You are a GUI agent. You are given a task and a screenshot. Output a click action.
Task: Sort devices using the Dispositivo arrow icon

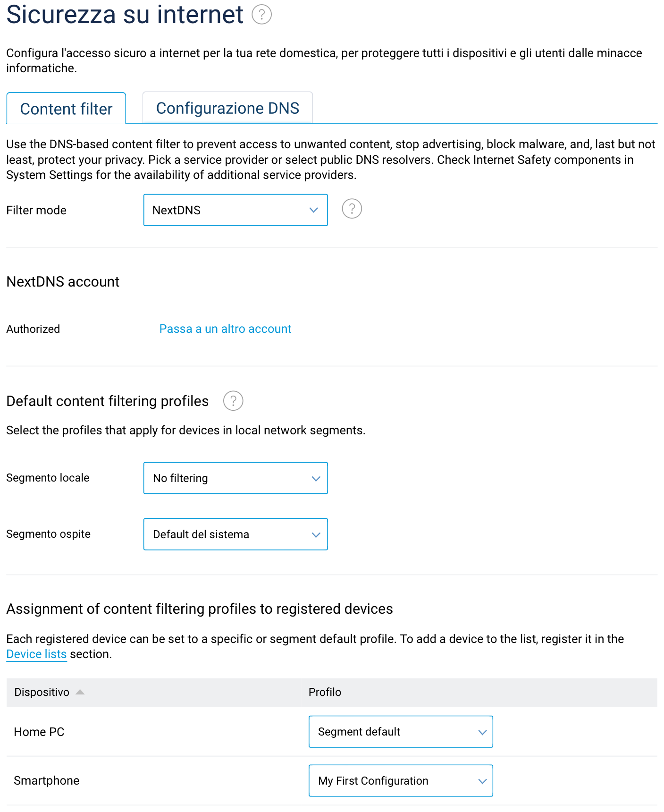80,692
